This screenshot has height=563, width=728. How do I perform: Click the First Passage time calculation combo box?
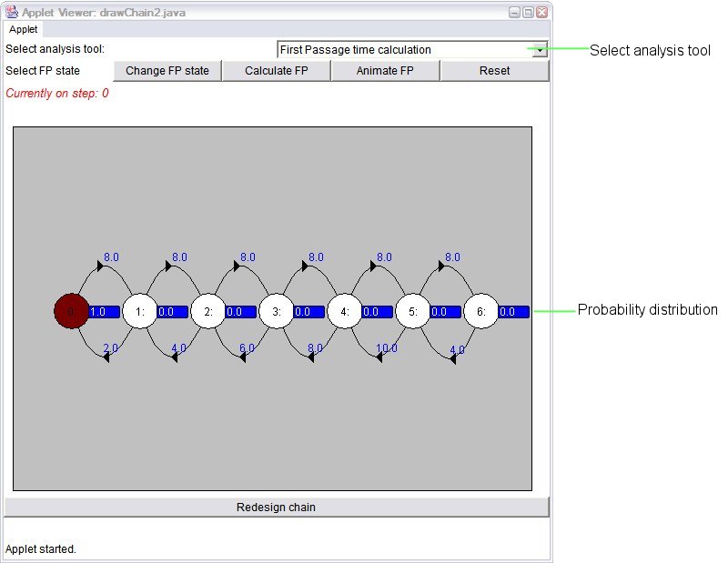click(412, 50)
